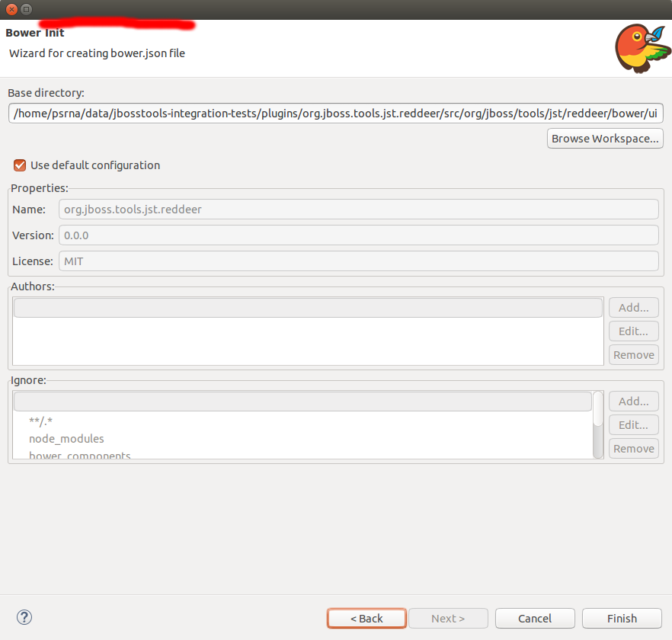The height and width of the screenshot is (640, 672).
Task: Click Add button in Authors section
Action: pyautogui.click(x=633, y=307)
